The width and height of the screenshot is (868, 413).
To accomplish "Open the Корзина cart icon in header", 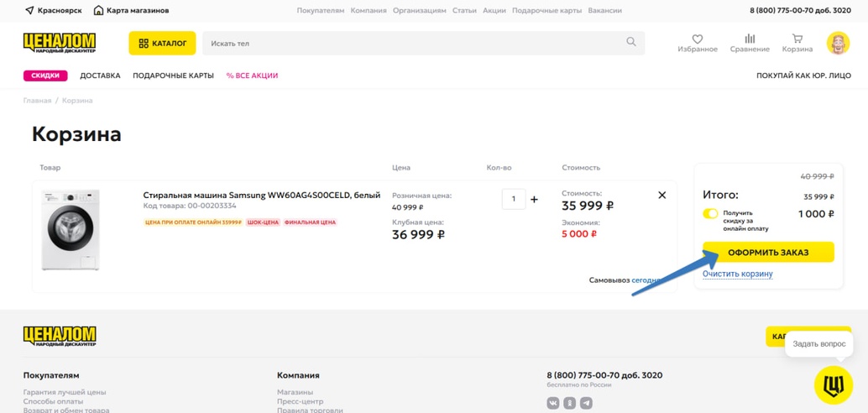I will tap(797, 39).
